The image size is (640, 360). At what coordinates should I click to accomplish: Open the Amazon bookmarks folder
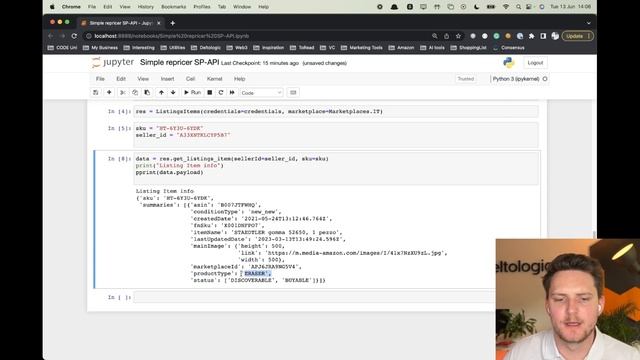[401, 48]
